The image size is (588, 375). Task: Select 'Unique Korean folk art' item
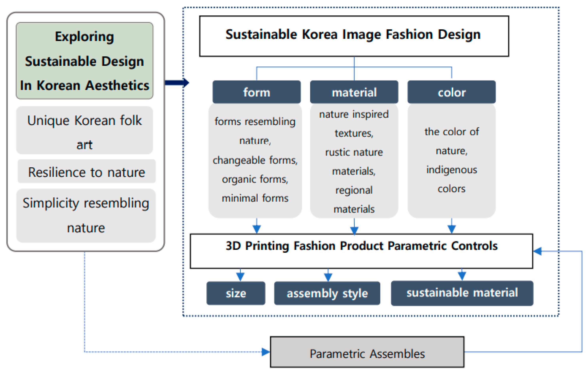click(x=84, y=130)
